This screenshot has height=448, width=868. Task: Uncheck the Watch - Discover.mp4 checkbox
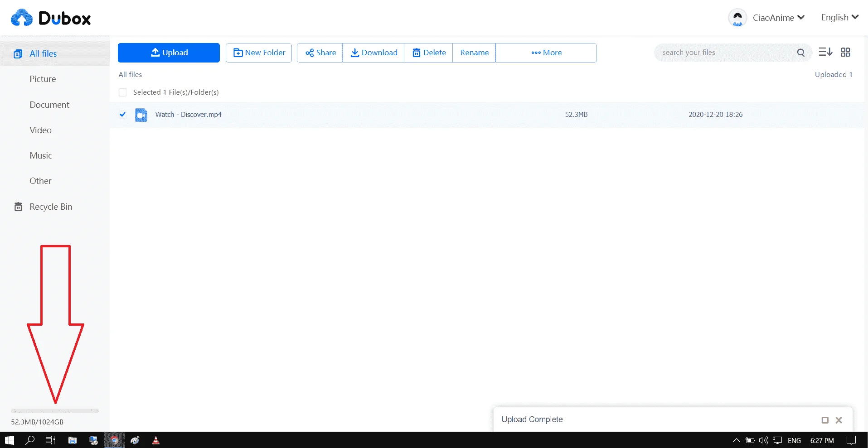click(x=122, y=114)
